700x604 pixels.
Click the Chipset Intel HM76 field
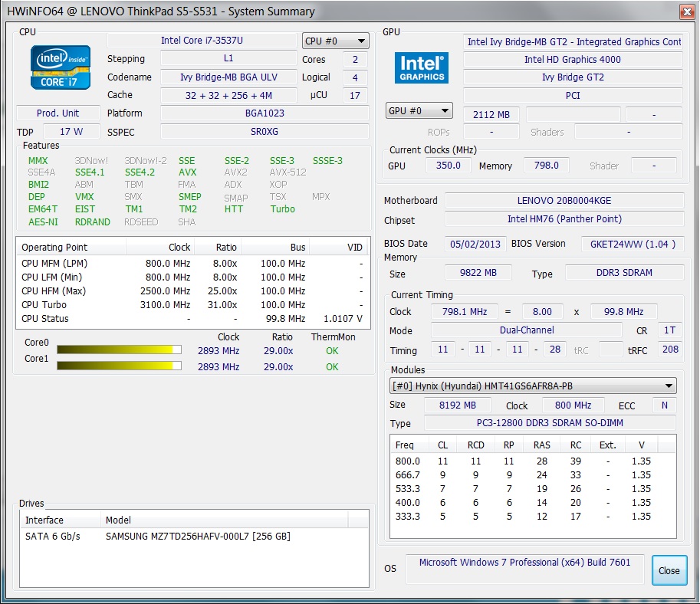pyautogui.click(x=564, y=219)
